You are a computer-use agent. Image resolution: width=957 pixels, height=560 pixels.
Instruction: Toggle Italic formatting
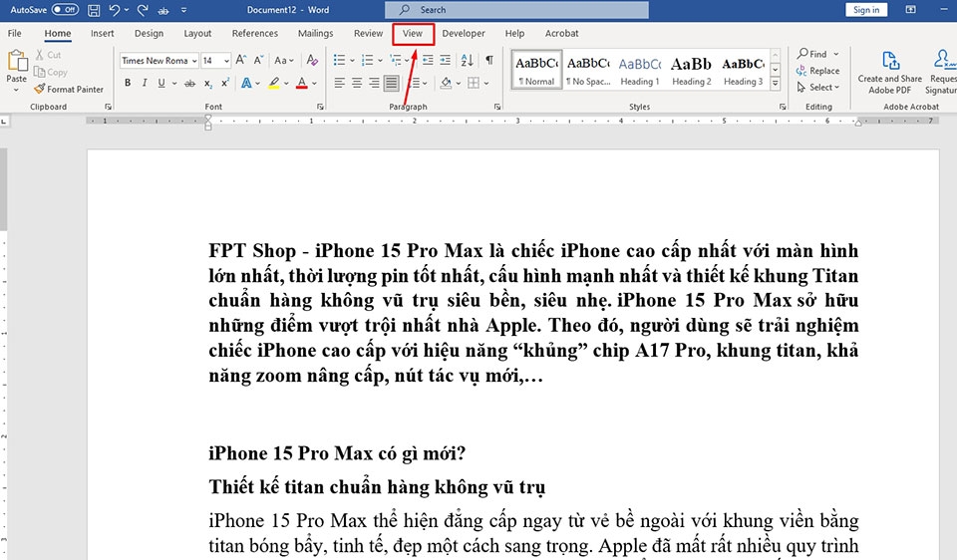(x=145, y=83)
